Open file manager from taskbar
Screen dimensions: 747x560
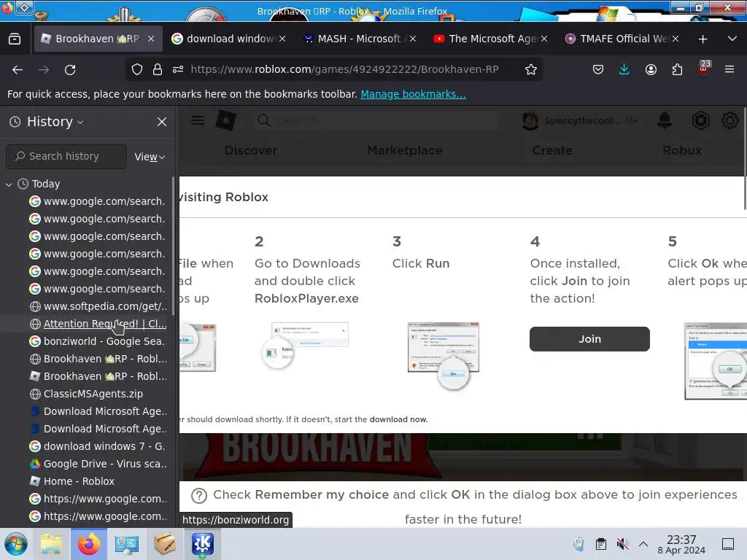[51, 544]
